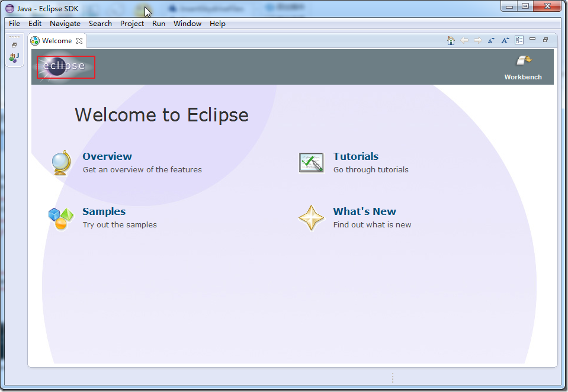
Task: Close the Welcome tab
Action: tap(79, 41)
